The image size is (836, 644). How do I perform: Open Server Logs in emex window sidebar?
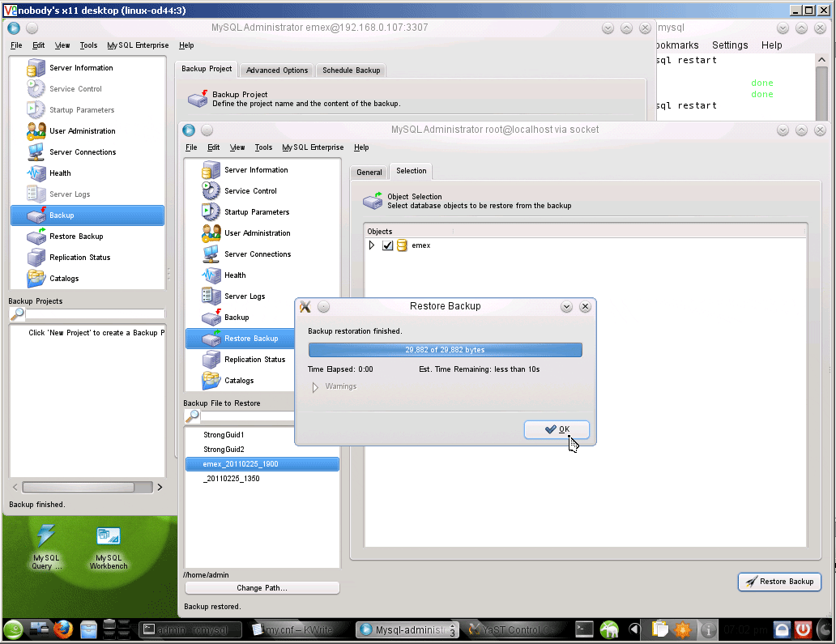coord(87,194)
